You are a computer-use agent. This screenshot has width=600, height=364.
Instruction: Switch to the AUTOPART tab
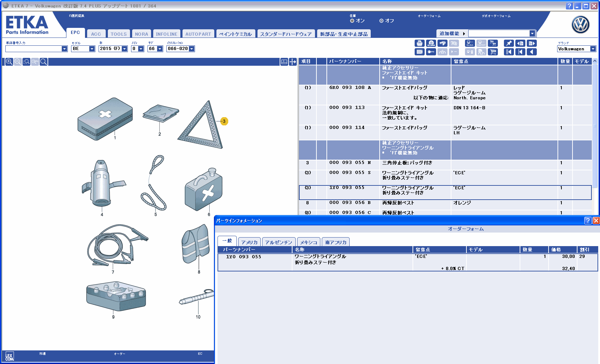pos(198,34)
